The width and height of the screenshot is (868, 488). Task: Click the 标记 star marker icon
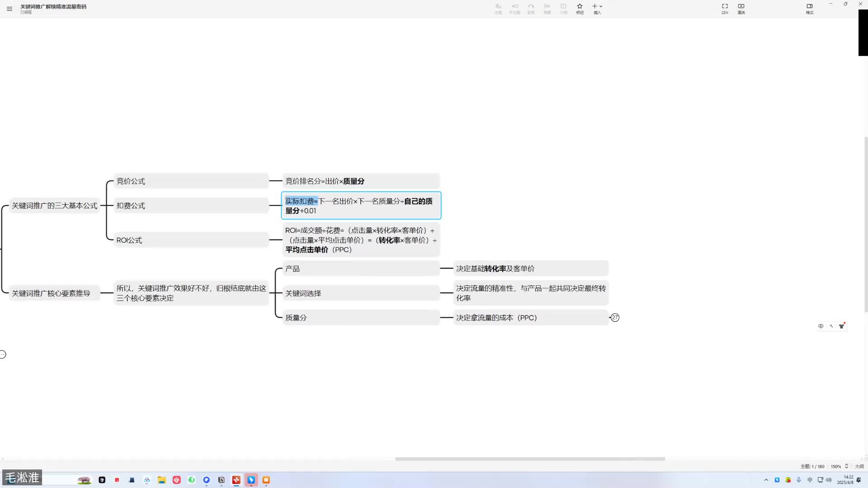(x=580, y=8)
